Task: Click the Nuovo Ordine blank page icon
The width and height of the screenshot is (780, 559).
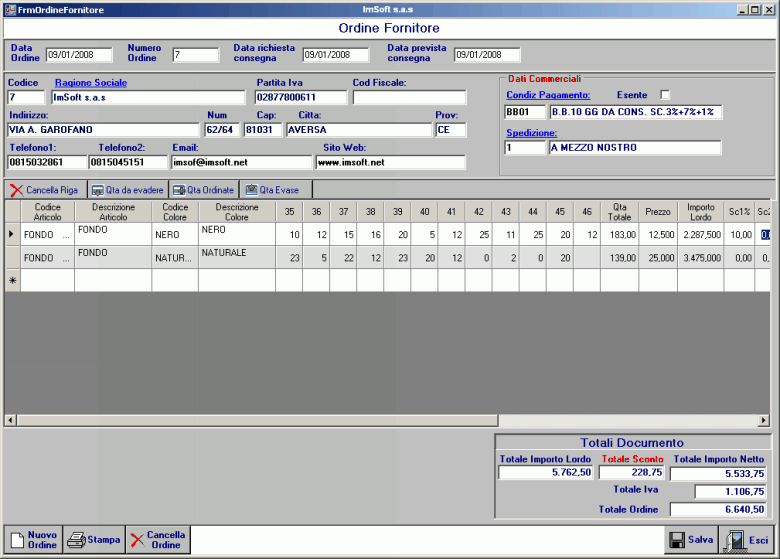Action: [17, 540]
